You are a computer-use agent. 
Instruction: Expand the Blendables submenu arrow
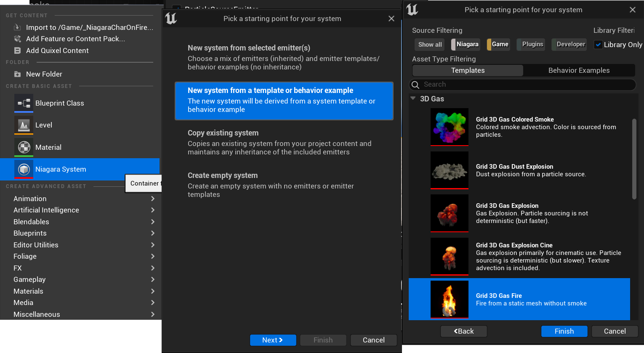153,222
